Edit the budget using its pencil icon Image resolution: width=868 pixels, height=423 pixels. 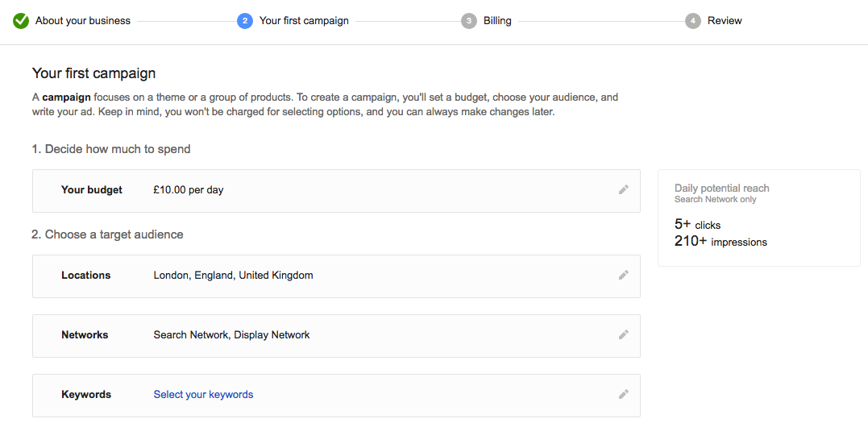click(x=623, y=190)
